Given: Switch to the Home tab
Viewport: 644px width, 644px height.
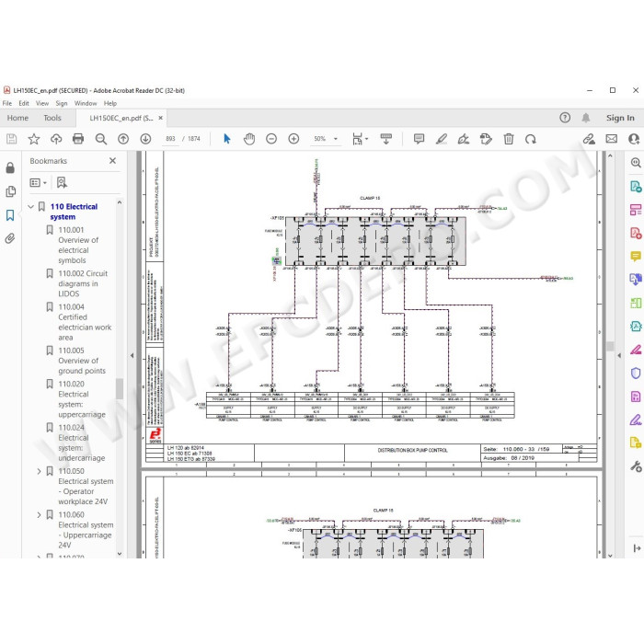Looking at the screenshot, I should point(17,118).
